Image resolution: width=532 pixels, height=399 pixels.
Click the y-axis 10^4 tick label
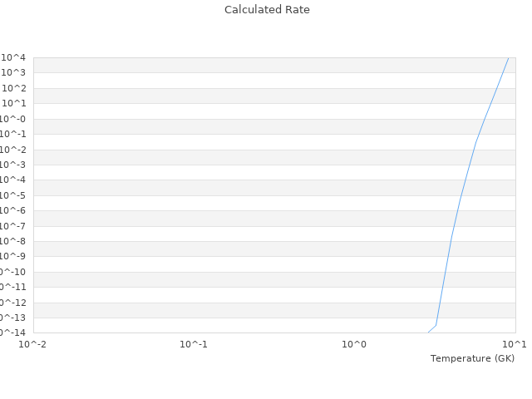click(x=14, y=57)
